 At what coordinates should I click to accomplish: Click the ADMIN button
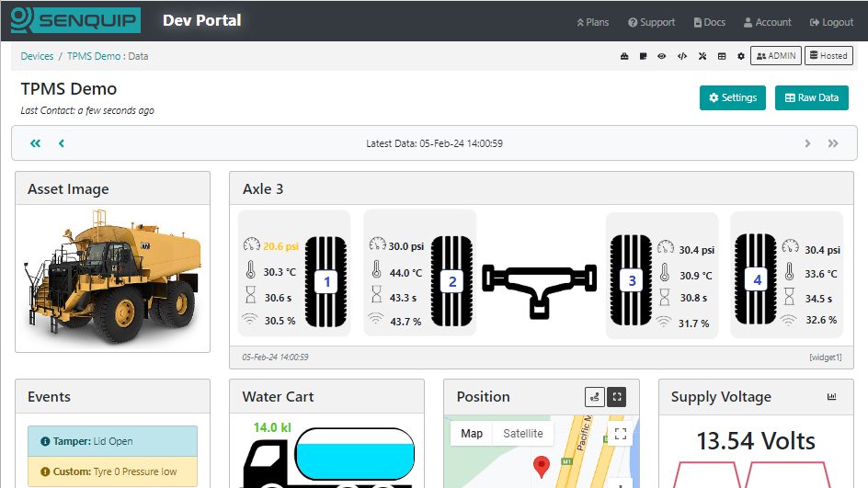pos(775,56)
